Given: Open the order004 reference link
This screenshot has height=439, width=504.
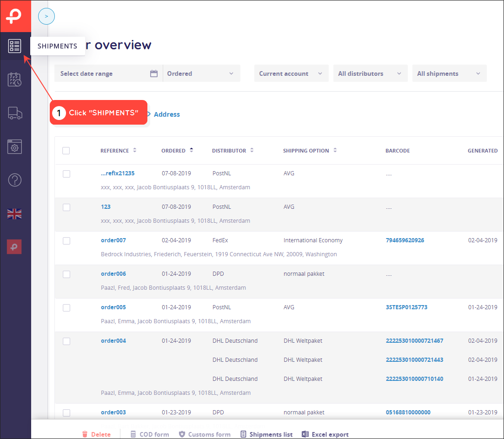Looking at the screenshot, I should point(113,340).
